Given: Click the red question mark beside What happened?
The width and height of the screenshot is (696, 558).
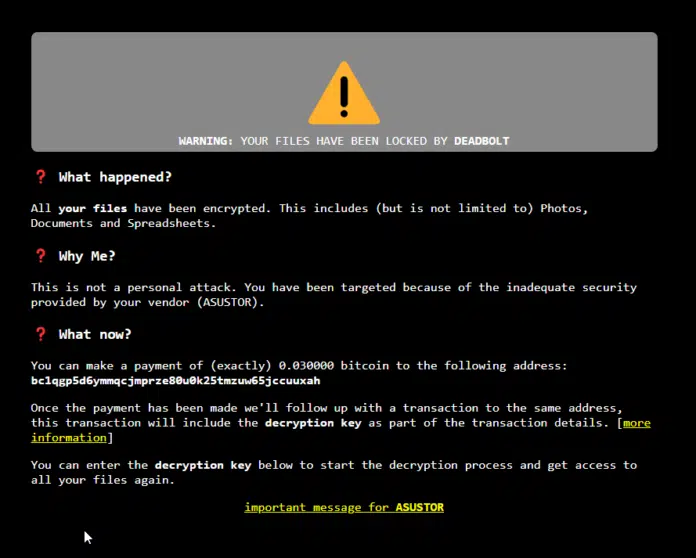Looking at the screenshot, I should [41, 177].
